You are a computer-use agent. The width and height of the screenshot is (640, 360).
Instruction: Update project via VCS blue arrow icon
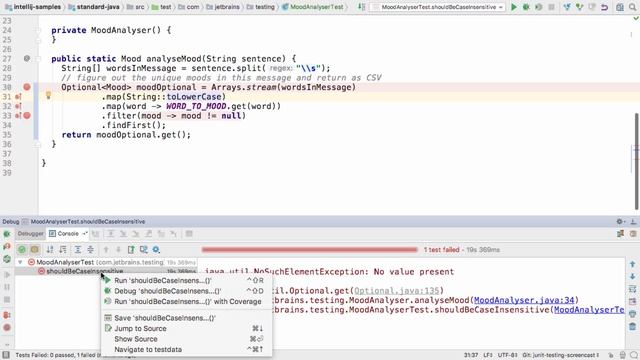click(567, 7)
